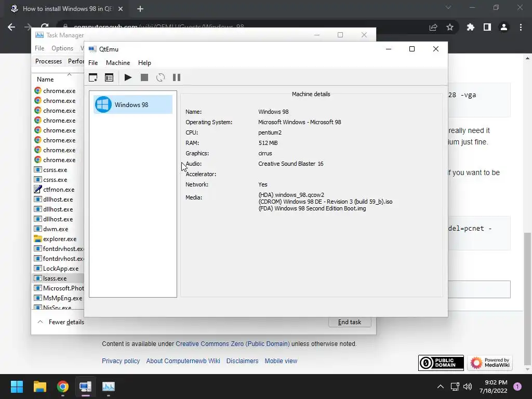Viewport: 532px width, 399px height.
Task: Click the network icon in system tray
Action: tap(455, 387)
